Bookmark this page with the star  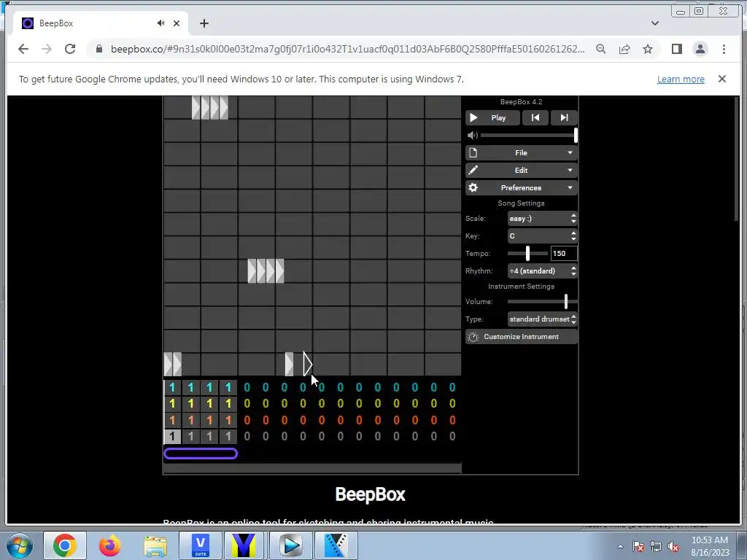(648, 49)
